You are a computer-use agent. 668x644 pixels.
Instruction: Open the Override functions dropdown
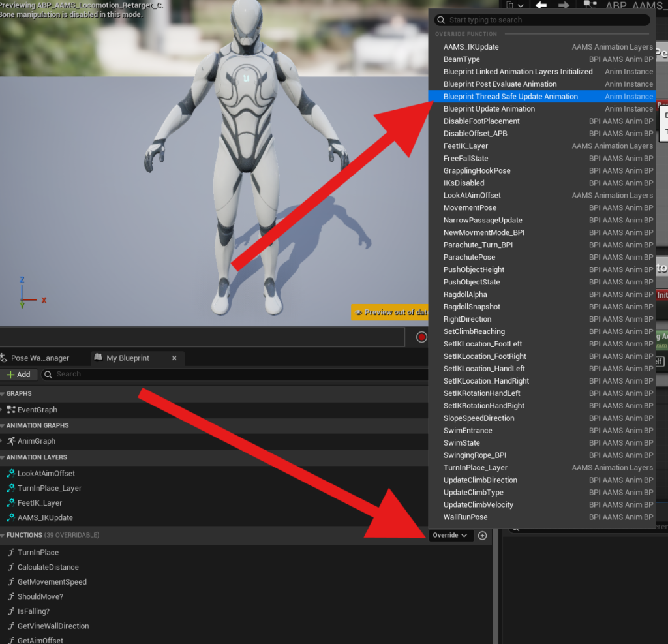pyautogui.click(x=451, y=536)
